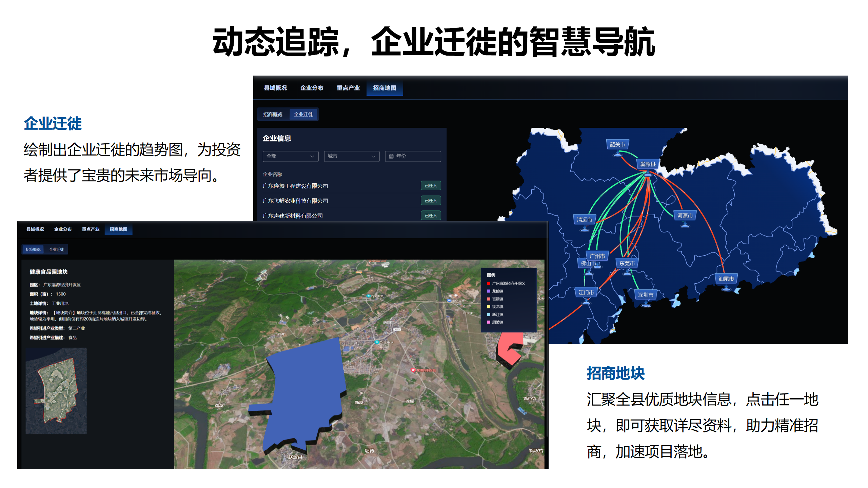Viewport: 868px width, 488px height.
Task: Click the 已迁入 button beside 广东隆振工程建设有限公司
Action: (431, 186)
